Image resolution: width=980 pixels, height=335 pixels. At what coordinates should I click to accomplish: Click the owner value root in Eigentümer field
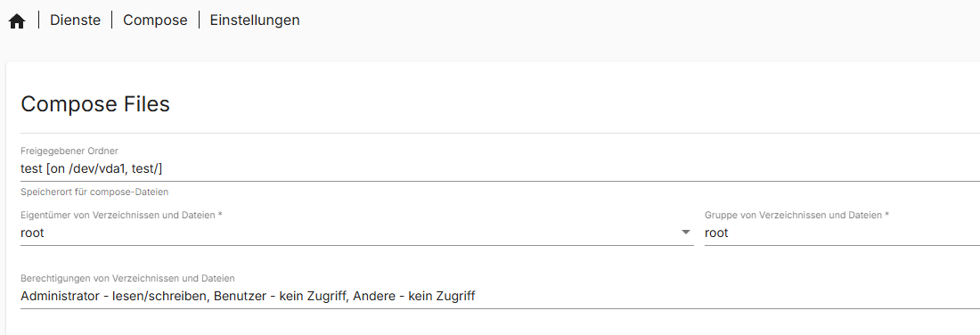[32, 233]
